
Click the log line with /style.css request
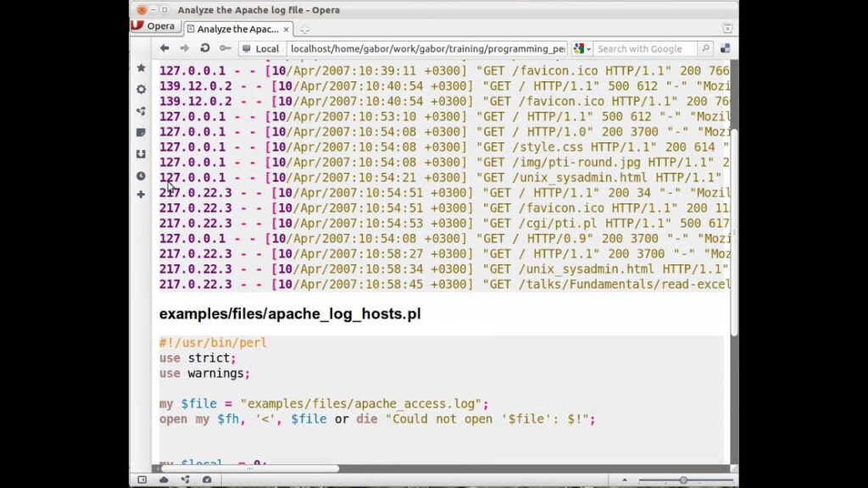(444, 147)
